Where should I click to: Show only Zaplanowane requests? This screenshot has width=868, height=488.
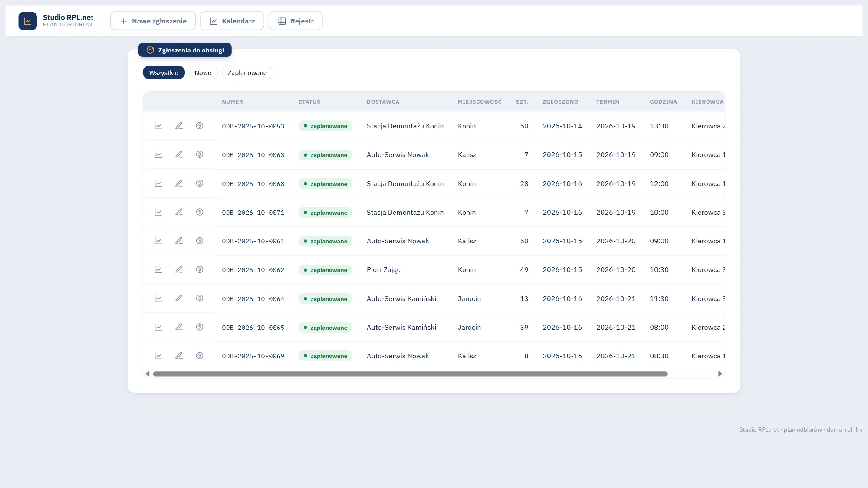(247, 72)
